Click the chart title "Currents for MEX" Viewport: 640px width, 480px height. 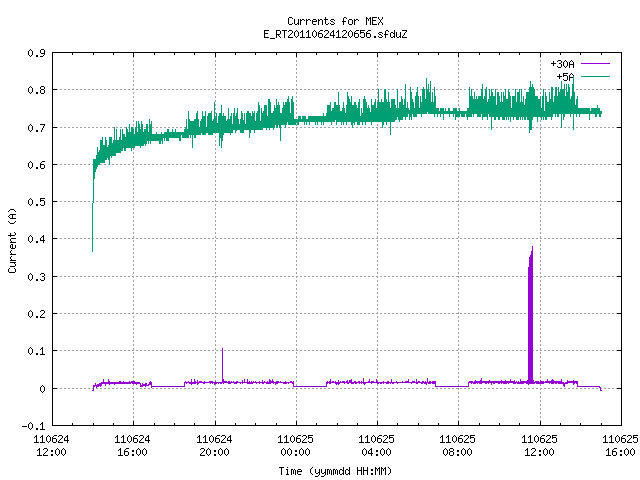335,21
